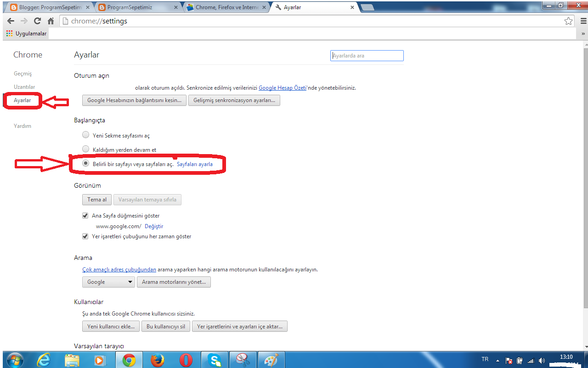Click Yeni kullanıcı ekle button
The image size is (588, 368).
click(x=111, y=327)
